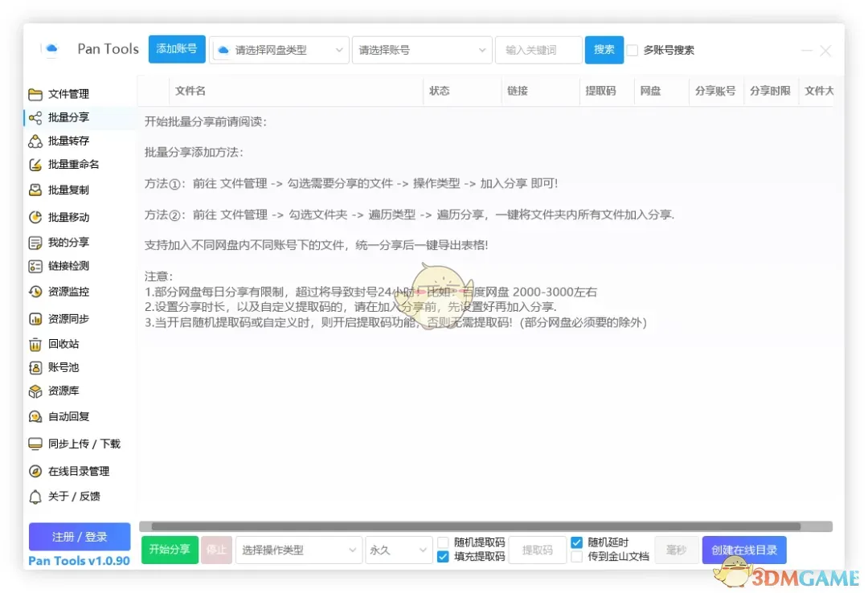This screenshot has height=593, width=868.
Task: Open the 请选择网盘类型 dropdown
Action: (279, 49)
